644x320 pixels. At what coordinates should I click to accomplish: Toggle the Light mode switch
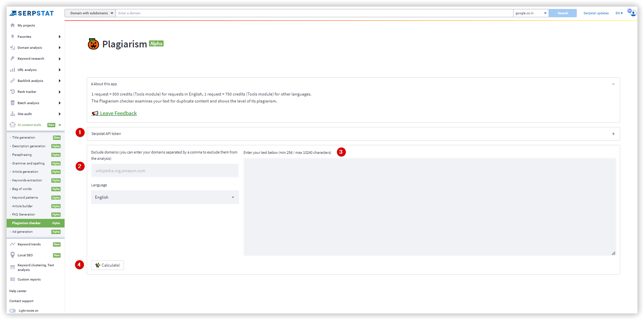[13, 311]
